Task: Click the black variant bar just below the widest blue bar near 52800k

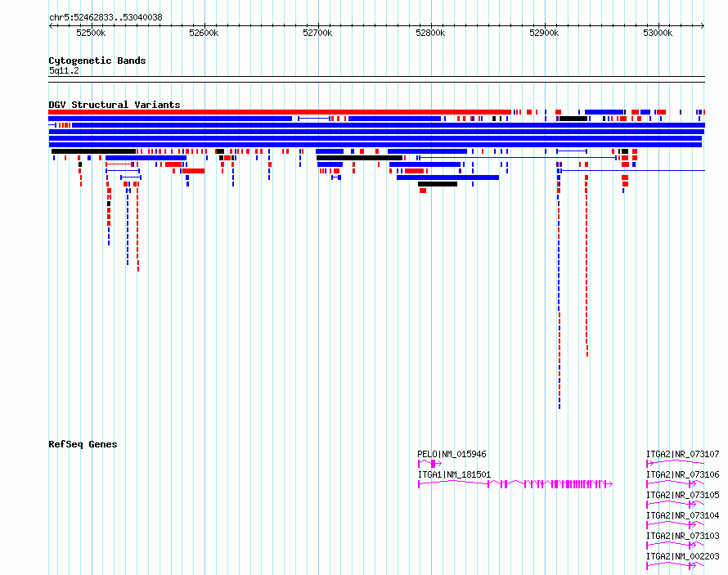Action: pyautogui.click(x=438, y=184)
